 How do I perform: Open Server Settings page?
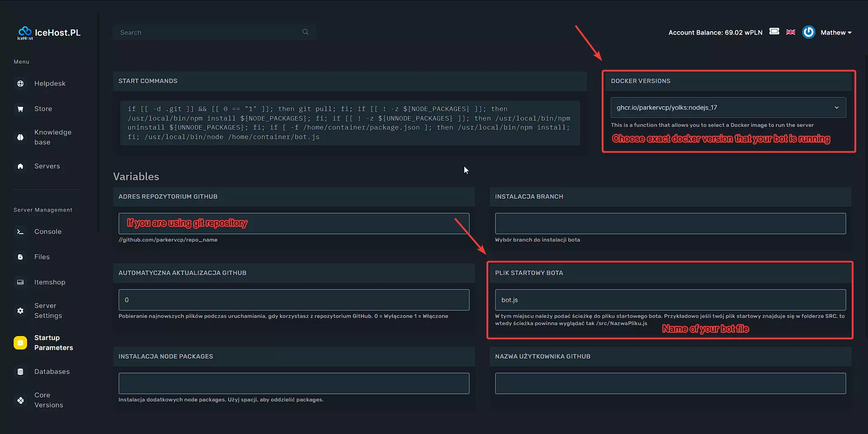click(48, 311)
